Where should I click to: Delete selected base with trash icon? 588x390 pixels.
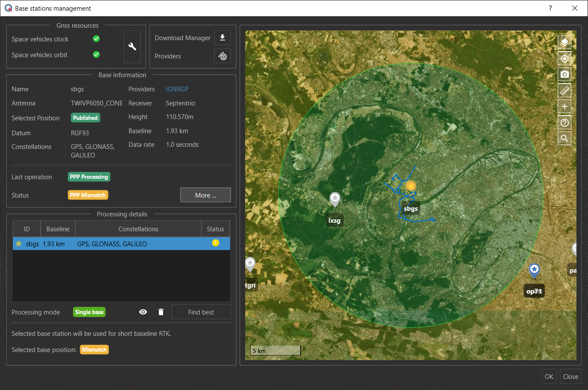point(161,312)
